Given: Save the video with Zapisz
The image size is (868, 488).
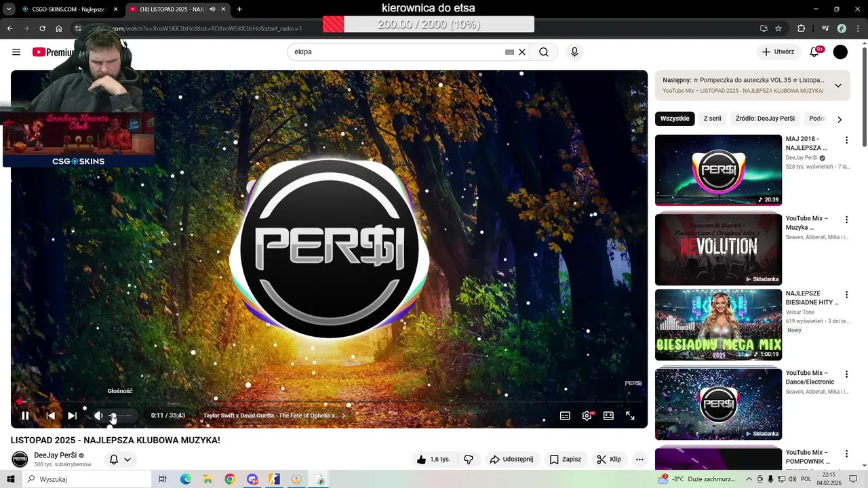Looking at the screenshot, I should (566, 459).
